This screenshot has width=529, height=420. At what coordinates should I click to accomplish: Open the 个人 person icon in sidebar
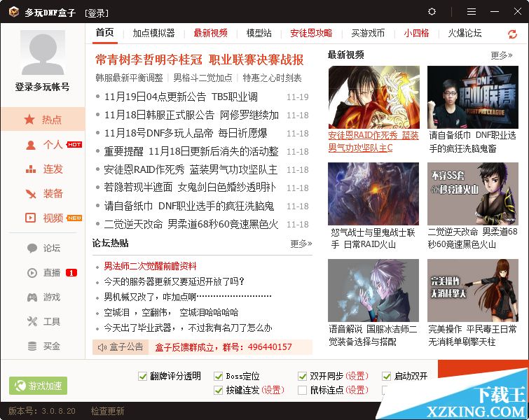31,145
